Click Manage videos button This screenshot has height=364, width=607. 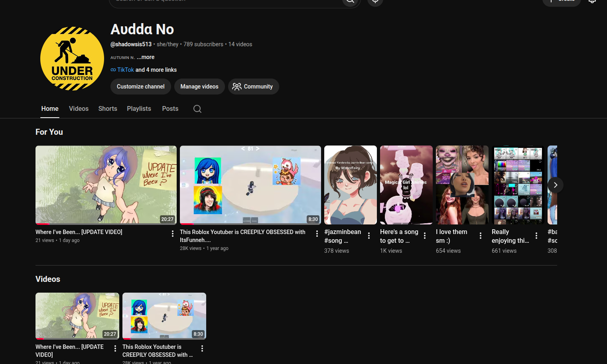[199, 87]
